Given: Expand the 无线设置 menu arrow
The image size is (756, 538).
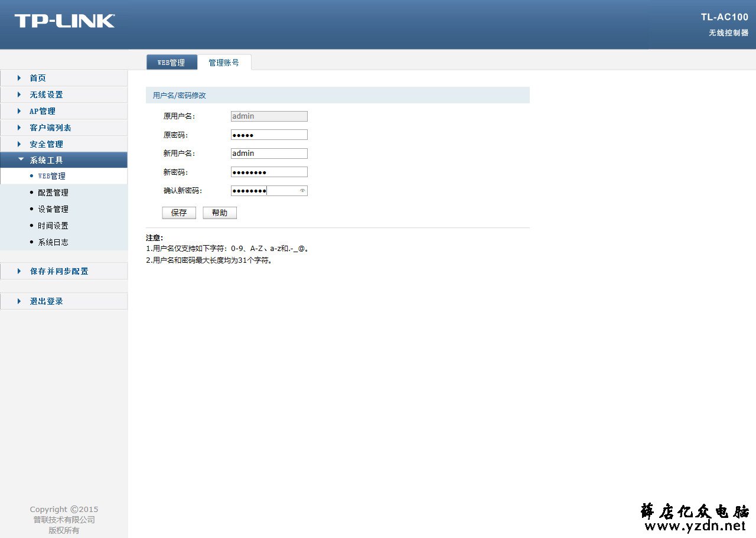Looking at the screenshot, I should [x=19, y=94].
